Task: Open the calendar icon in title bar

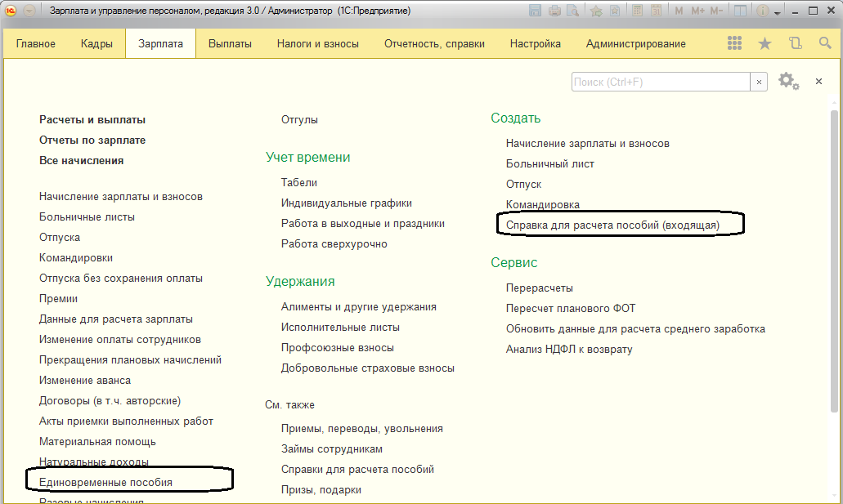Action: (x=656, y=11)
